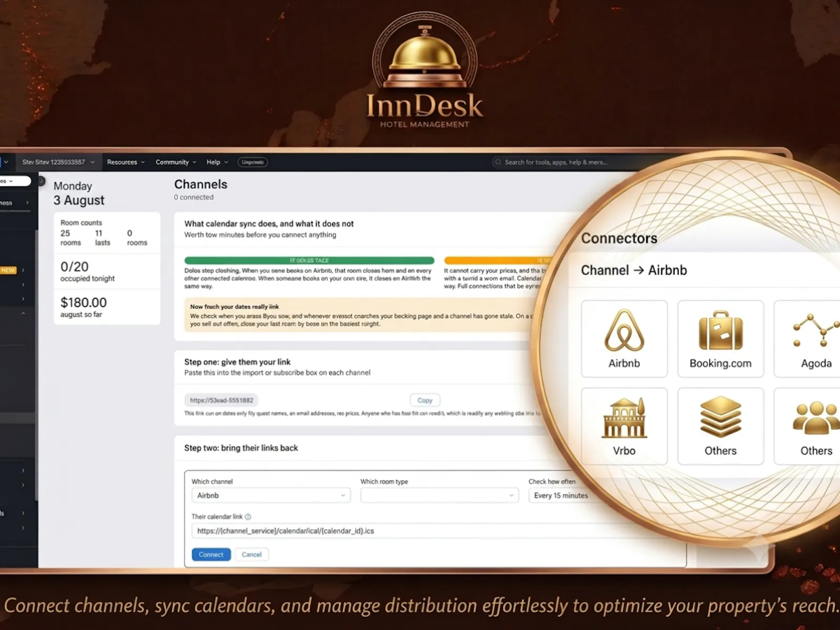Open the Which room type dropdown
Viewport: 840px width, 630px height.
(439, 496)
